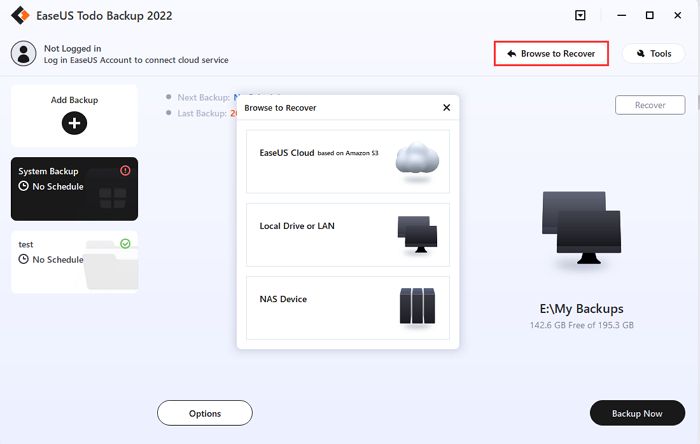Screen dimensions: 700x444
Task: Click the Add Backup plus icon
Action: pyautogui.click(x=75, y=123)
